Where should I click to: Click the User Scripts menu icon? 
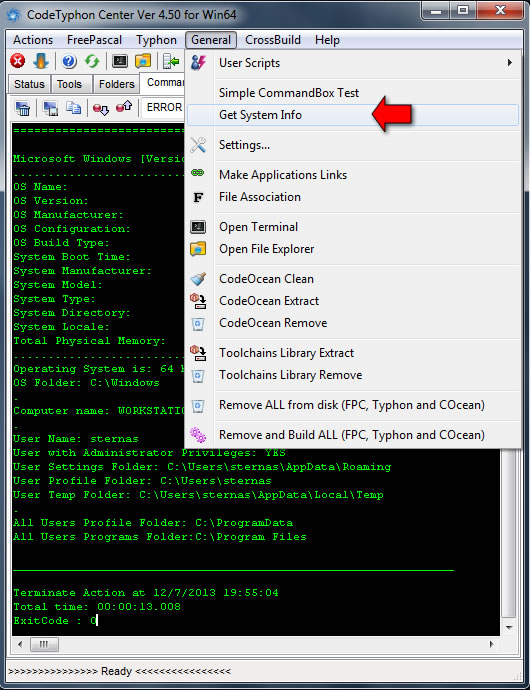(x=199, y=63)
